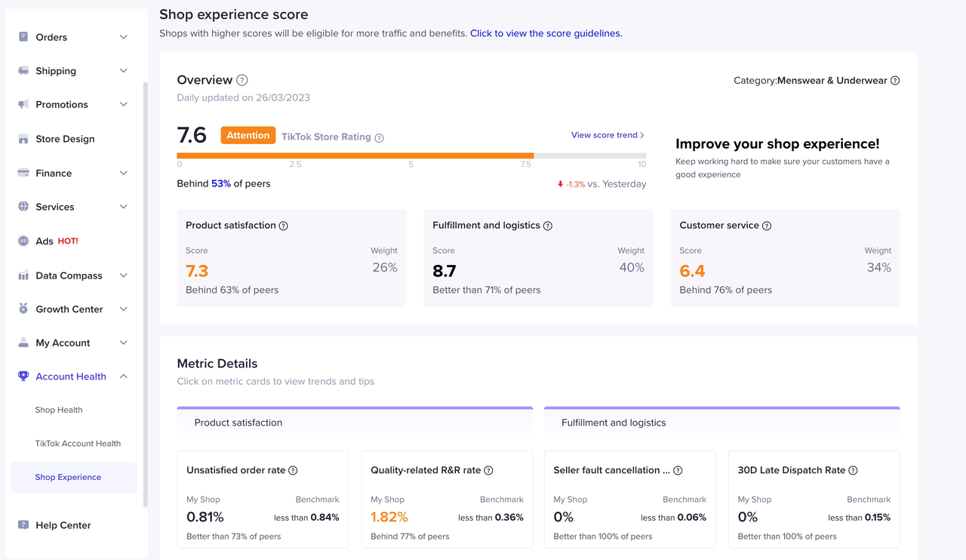
Task: Click the orange store rating progress bar
Action: pyautogui.click(x=355, y=155)
